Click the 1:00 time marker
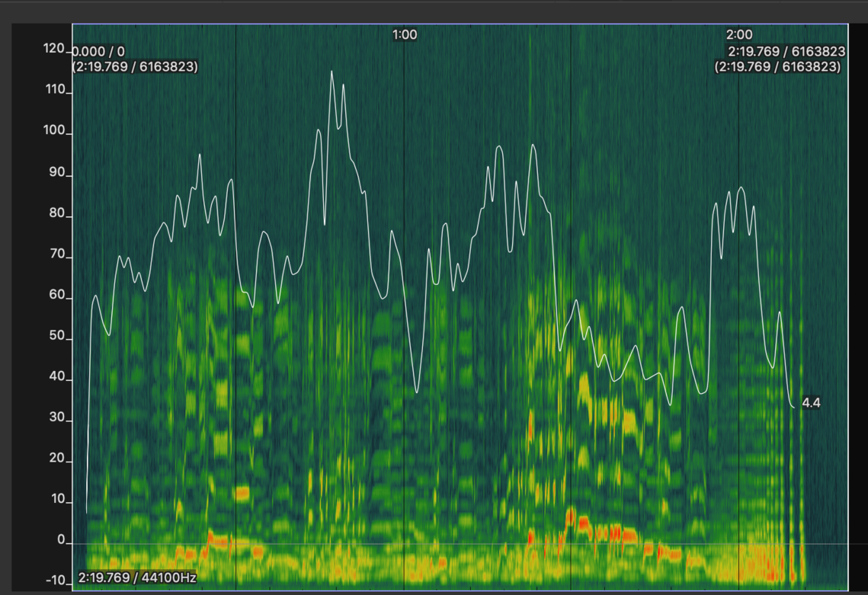 click(405, 35)
